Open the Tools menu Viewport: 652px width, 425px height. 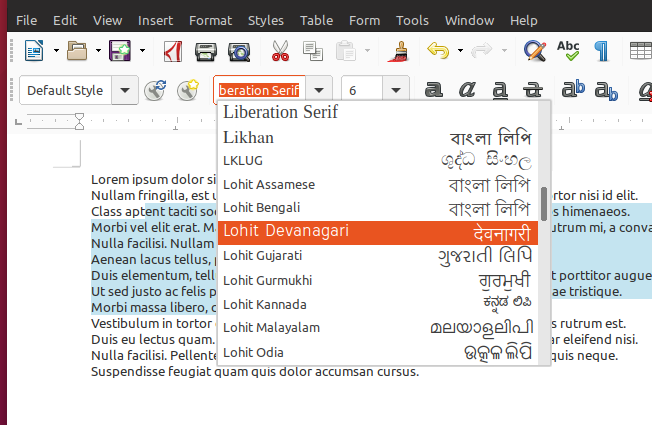[x=412, y=20]
